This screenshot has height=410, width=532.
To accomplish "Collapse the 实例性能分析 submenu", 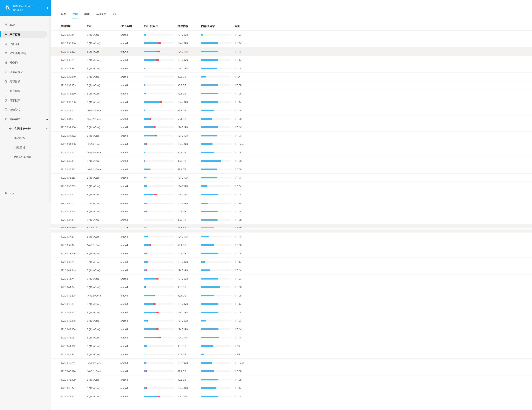I will 47,129.
